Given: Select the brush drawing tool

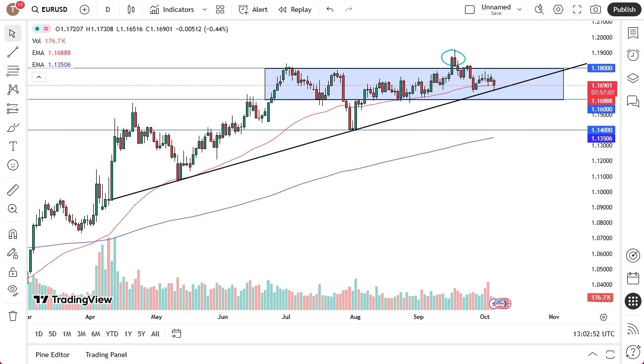Looking at the screenshot, I should (13, 127).
